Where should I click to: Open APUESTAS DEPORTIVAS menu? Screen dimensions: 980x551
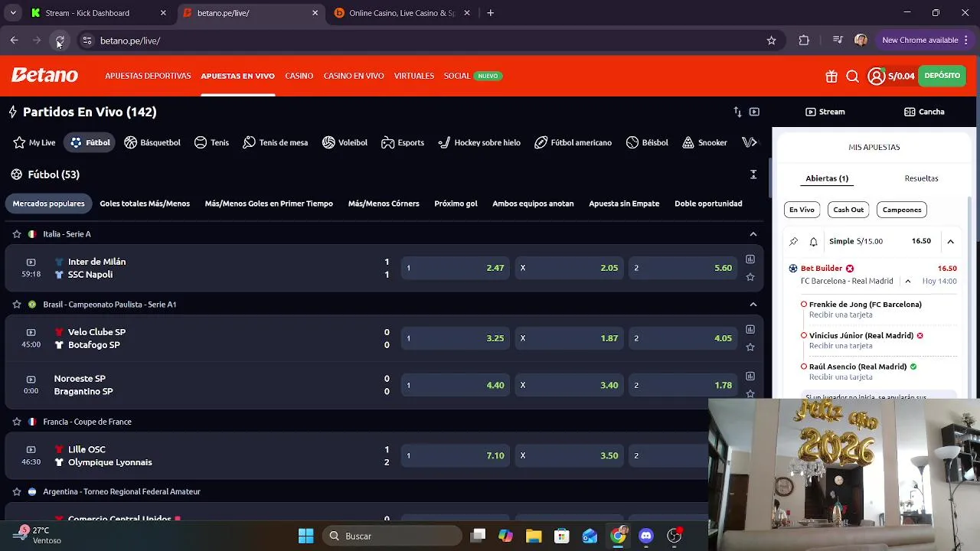(x=148, y=76)
